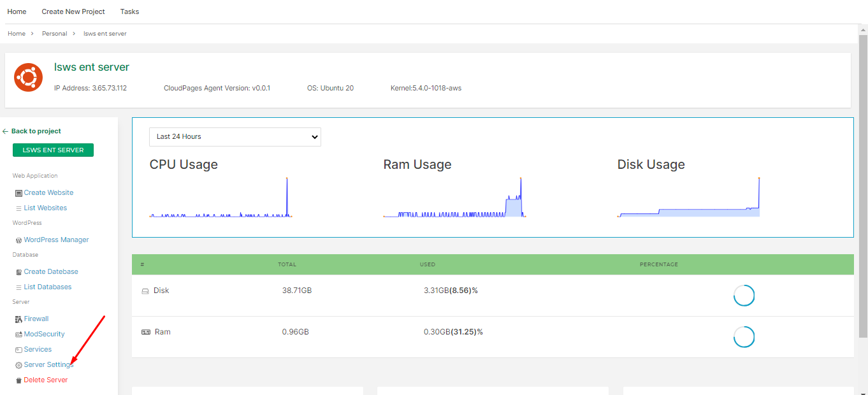This screenshot has width=868, height=395.
Task: Click the Disk percentage circle indicator
Action: pyautogui.click(x=744, y=295)
